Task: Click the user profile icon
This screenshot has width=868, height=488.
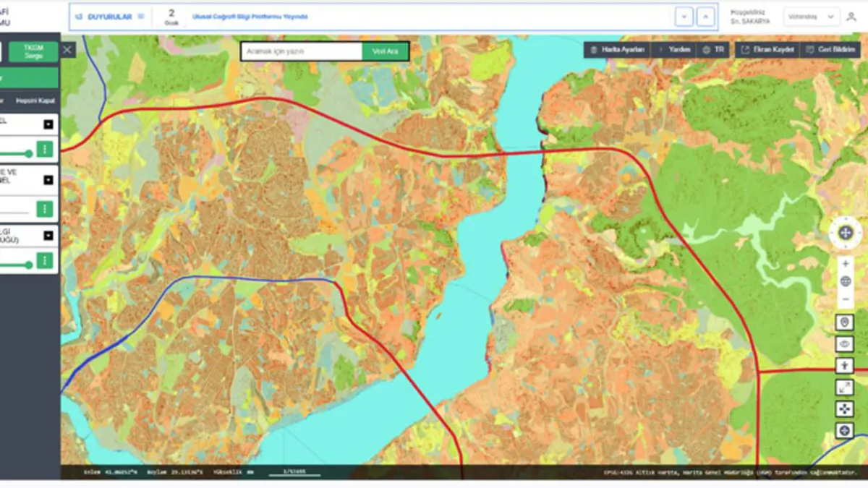Action: click(851, 17)
